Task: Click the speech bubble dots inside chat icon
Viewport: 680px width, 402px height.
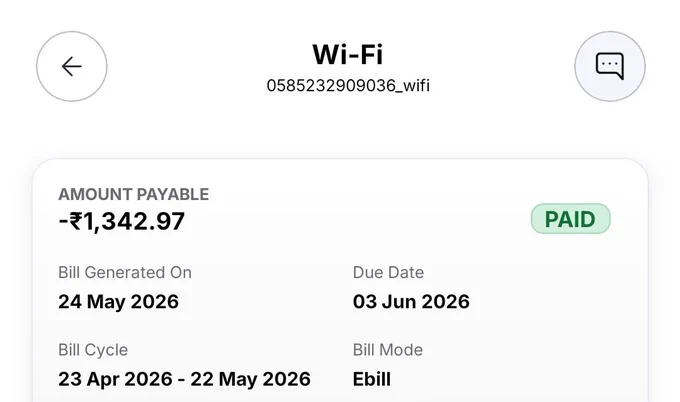Action: click(x=609, y=64)
